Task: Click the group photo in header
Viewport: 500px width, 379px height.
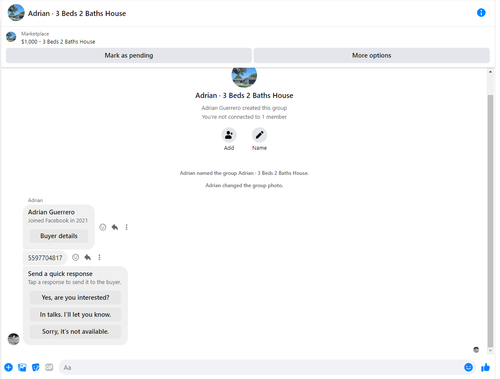Action: [x=16, y=13]
